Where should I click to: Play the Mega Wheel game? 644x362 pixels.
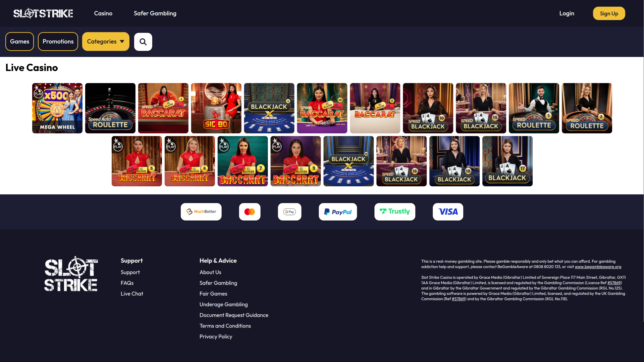coord(57,108)
